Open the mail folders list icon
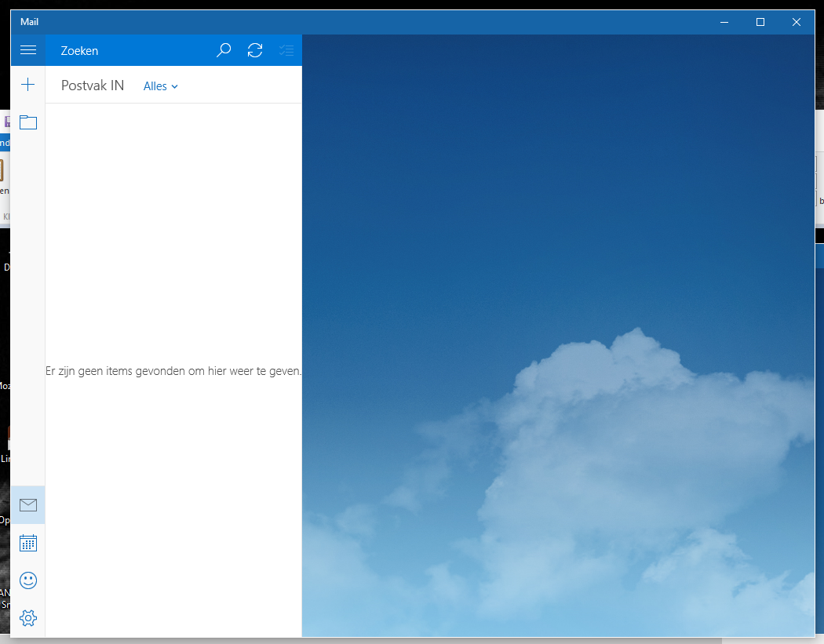 [x=28, y=122]
